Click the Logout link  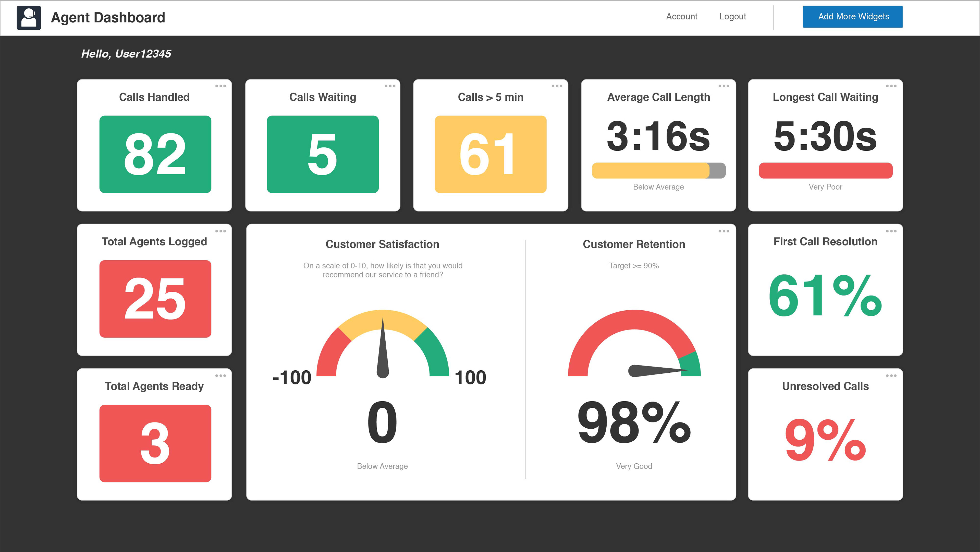pyautogui.click(x=732, y=17)
